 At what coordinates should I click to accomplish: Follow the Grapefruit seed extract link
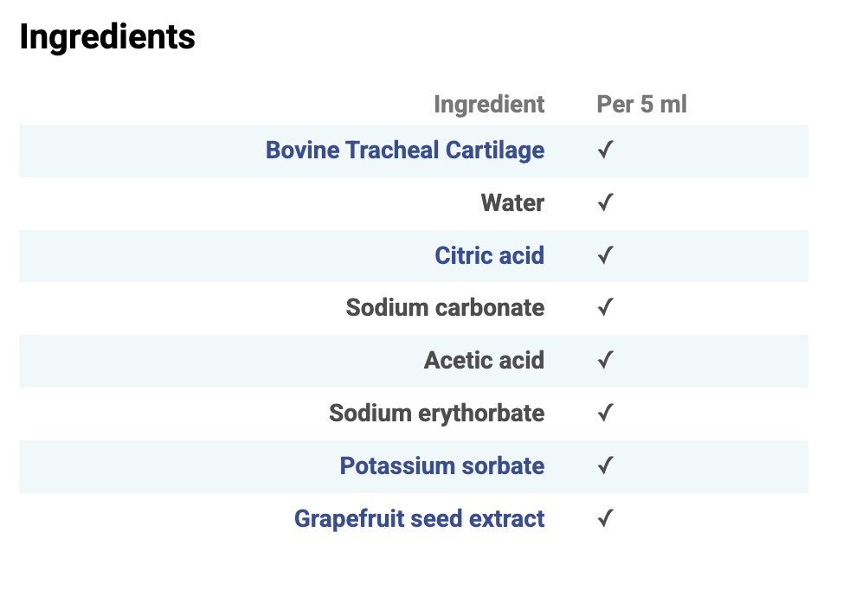(419, 519)
